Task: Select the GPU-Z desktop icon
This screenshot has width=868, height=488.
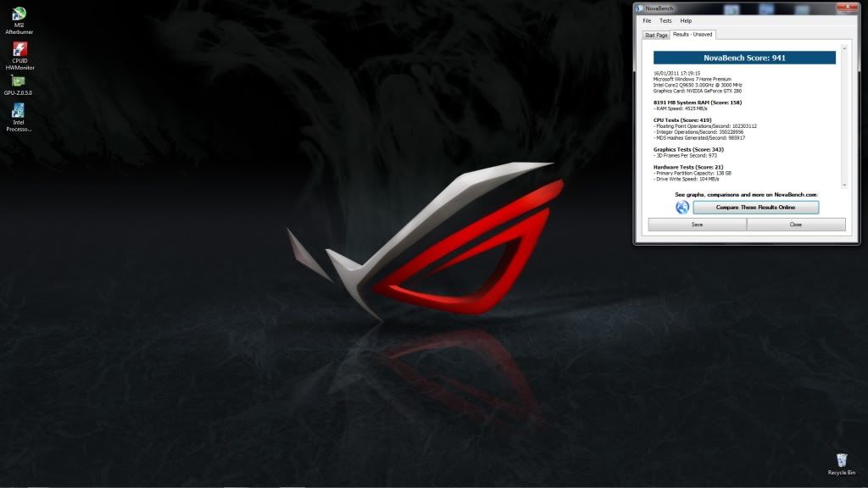Action: click(x=18, y=86)
